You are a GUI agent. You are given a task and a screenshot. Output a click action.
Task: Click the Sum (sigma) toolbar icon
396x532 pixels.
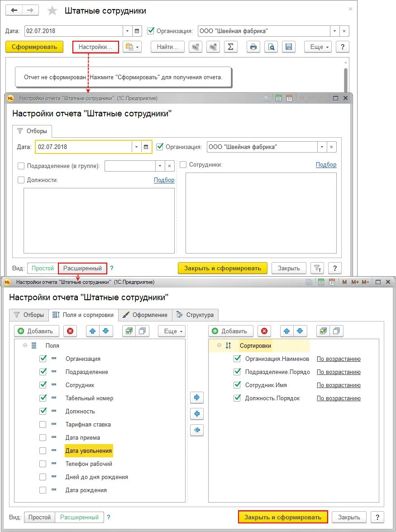(230, 47)
